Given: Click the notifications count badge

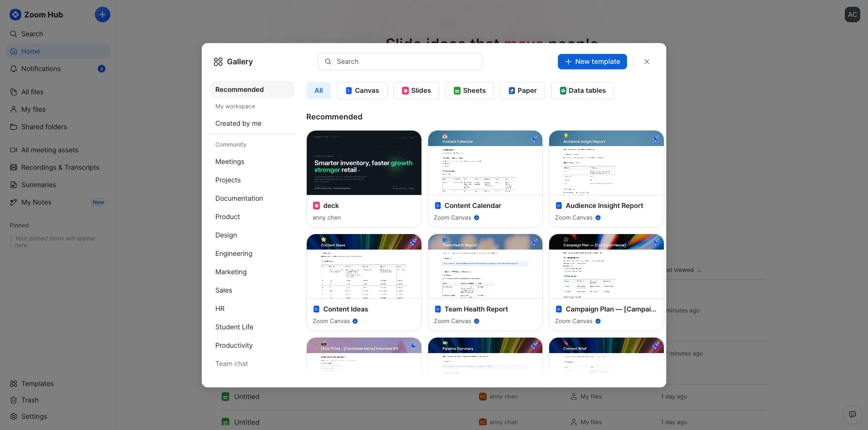Looking at the screenshot, I should click(102, 69).
